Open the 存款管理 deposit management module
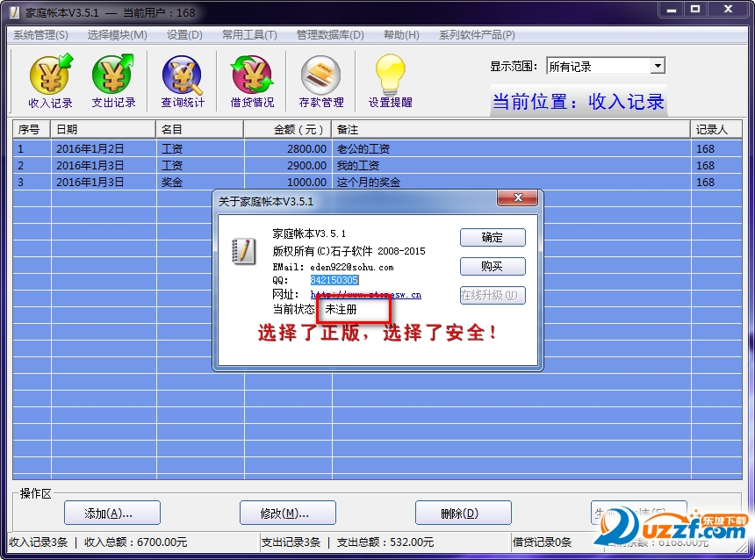The height and width of the screenshot is (560, 755). [321, 81]
